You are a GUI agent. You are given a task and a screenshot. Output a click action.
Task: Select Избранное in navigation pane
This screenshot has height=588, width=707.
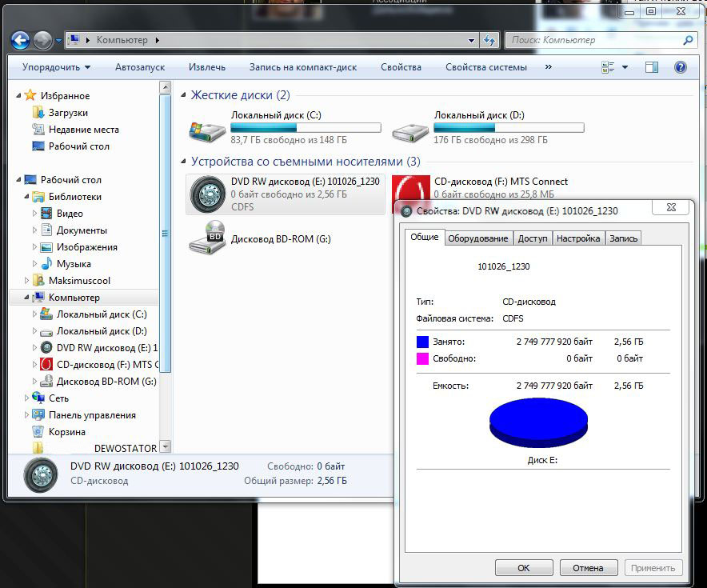tap(65, 95)
